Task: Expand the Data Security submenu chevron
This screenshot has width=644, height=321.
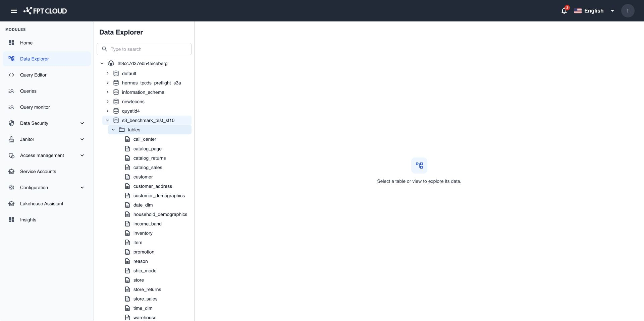Action: pos(82,123)
